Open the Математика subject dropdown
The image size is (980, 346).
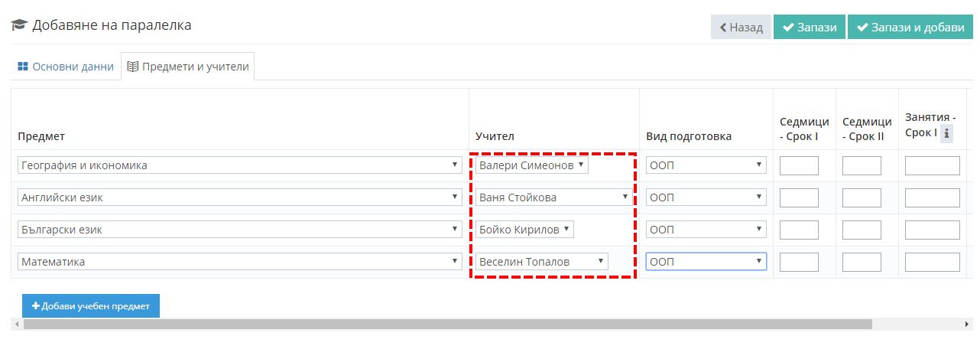coord(240,262)
